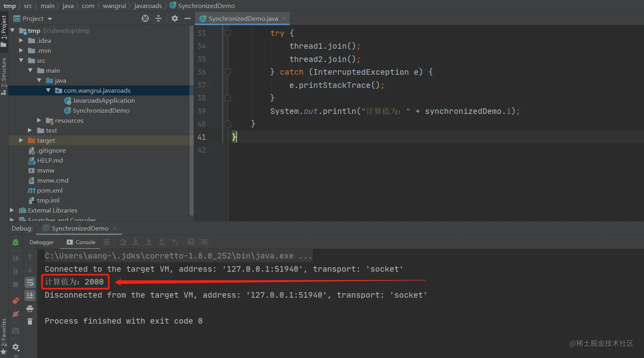Expand External Libraries node
This screenshot has width=644, height=358.
coord(12,210)
